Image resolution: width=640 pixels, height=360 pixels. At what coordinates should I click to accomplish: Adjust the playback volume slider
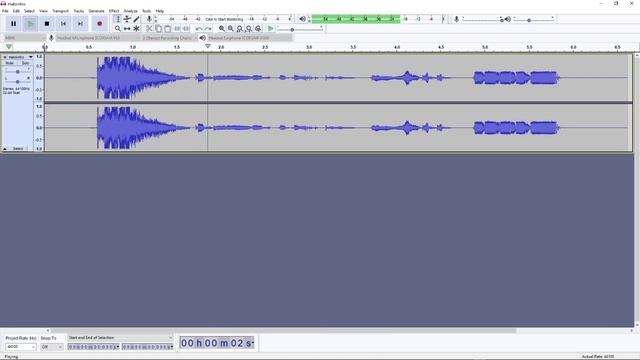533,19
